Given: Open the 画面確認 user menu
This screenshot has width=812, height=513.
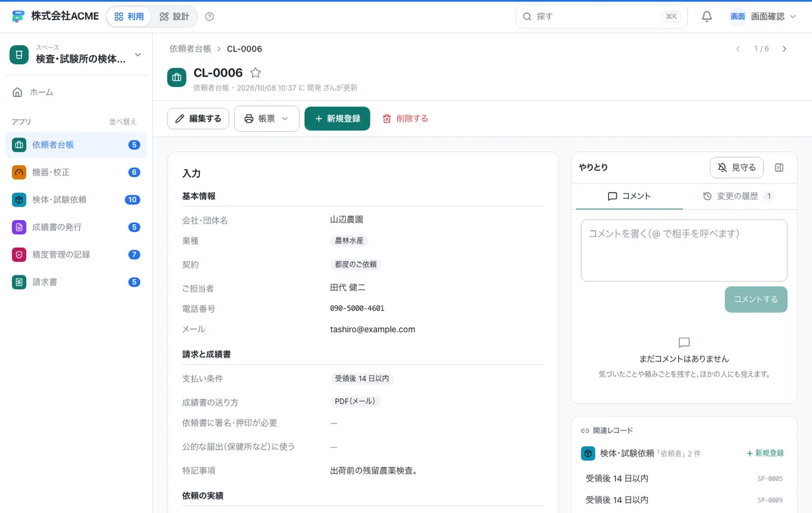Looking at the screenshot, I should (x=763, y=16).
